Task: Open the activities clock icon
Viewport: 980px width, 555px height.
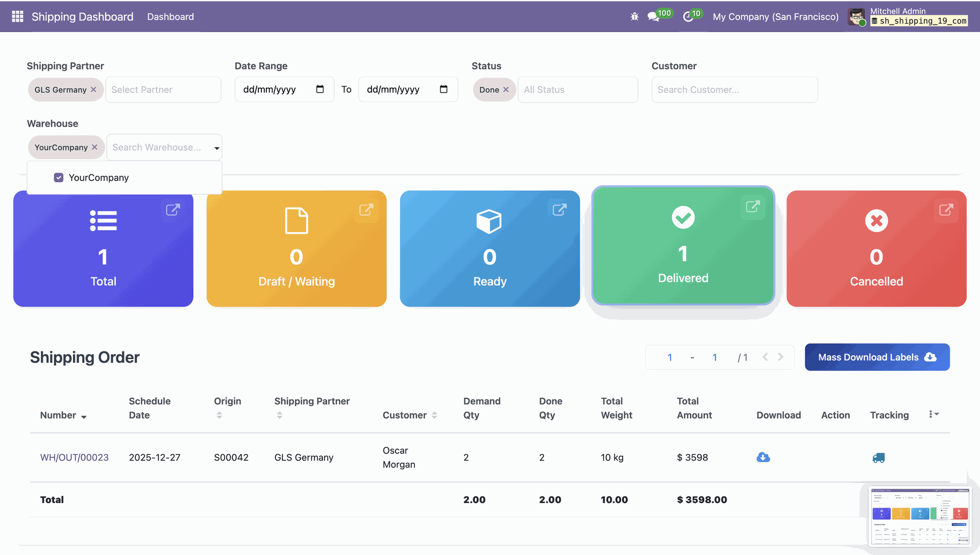Action: [688, 17]
